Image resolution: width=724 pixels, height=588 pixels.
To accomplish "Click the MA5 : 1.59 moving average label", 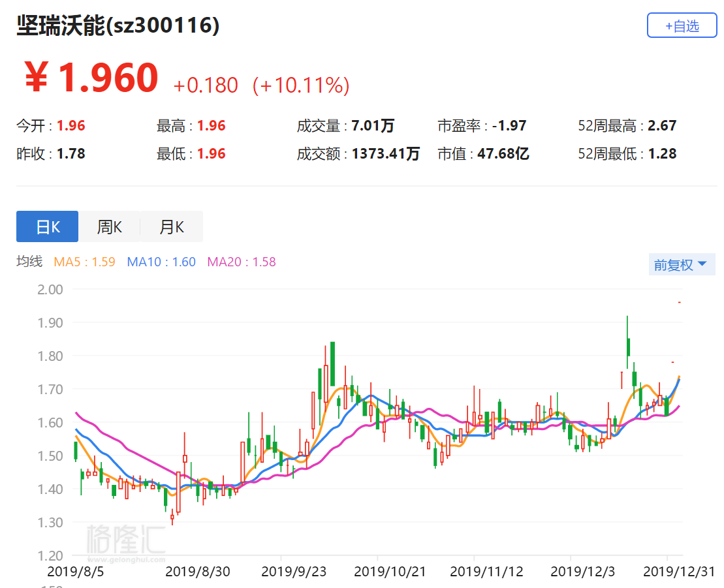I will click(84, 262).
